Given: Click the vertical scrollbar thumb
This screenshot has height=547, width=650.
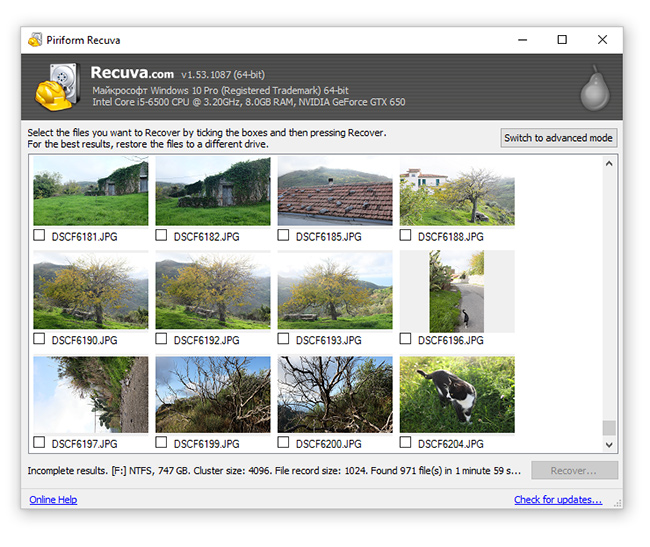Looking at the screenshot, I should (609, 428).
